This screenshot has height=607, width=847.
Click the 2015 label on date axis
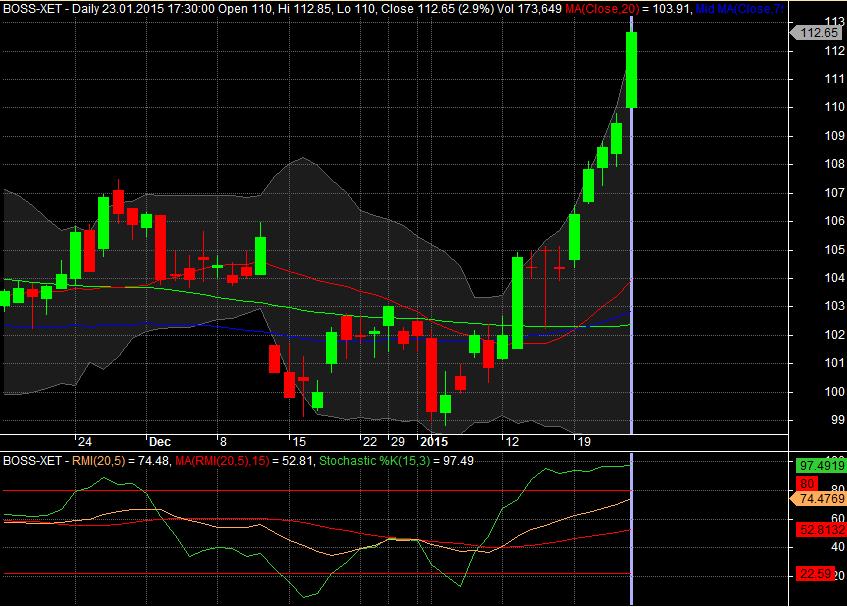(x=434, y=442)
